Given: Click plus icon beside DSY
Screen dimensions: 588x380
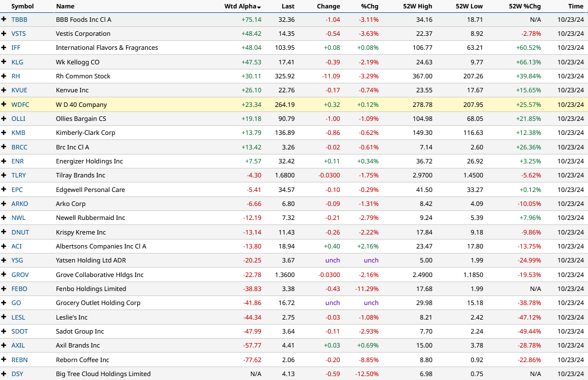Looking at the screenshot, I should pos(4,374).
